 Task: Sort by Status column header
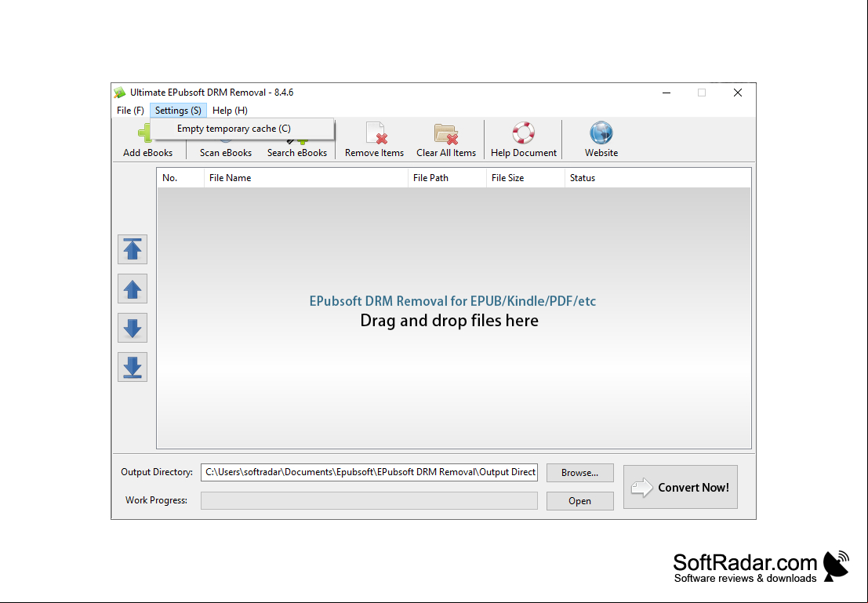pyautogui.click(x=658, y=178)
